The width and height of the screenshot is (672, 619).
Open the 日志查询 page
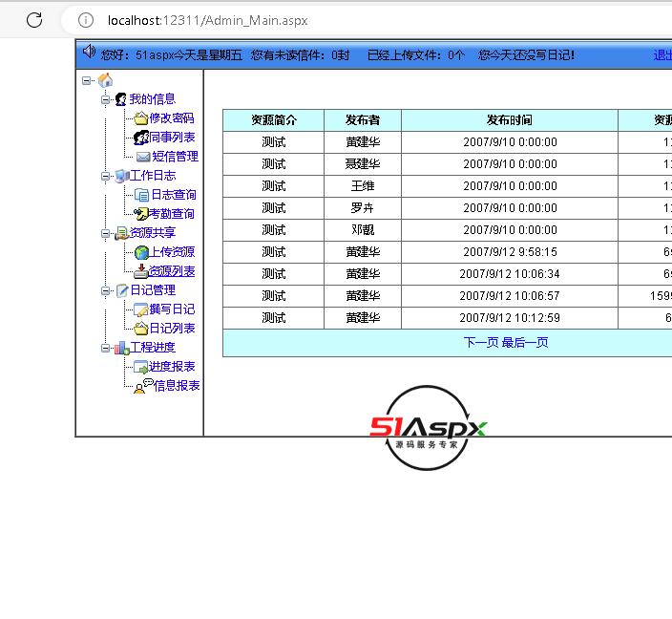coord(174,195)
